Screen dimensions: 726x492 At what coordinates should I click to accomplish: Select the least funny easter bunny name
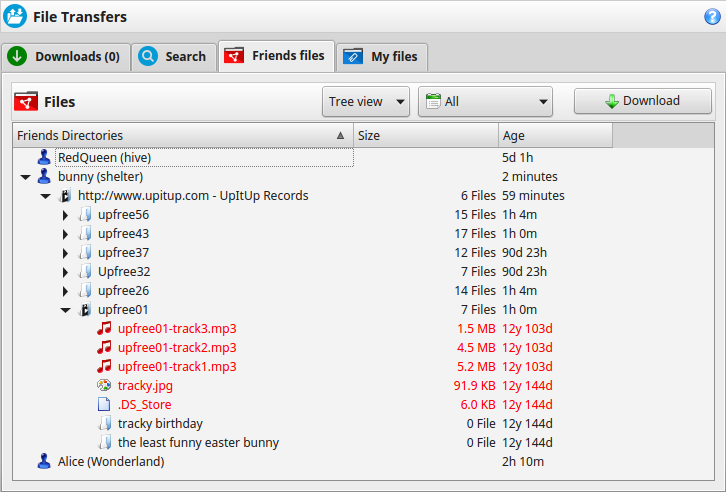(199, 442)
